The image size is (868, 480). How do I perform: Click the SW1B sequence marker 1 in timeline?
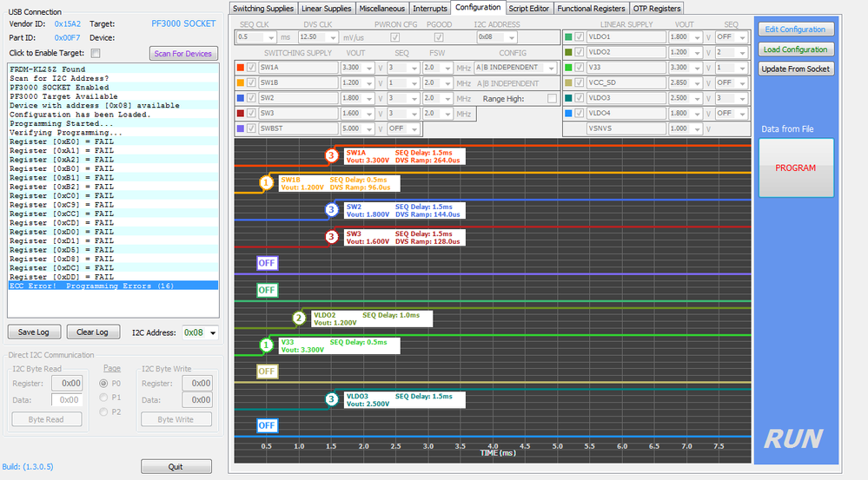(266, 183)
